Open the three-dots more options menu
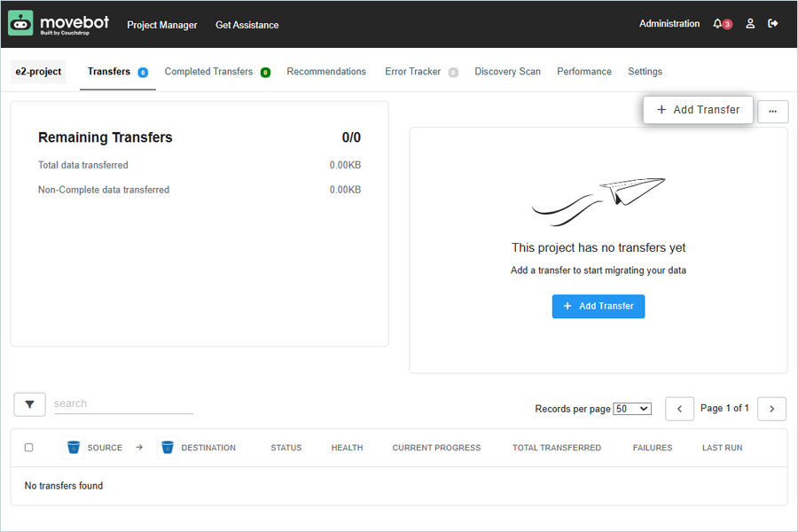This screenshot has width=798, height=532. (x=772, y=111)
